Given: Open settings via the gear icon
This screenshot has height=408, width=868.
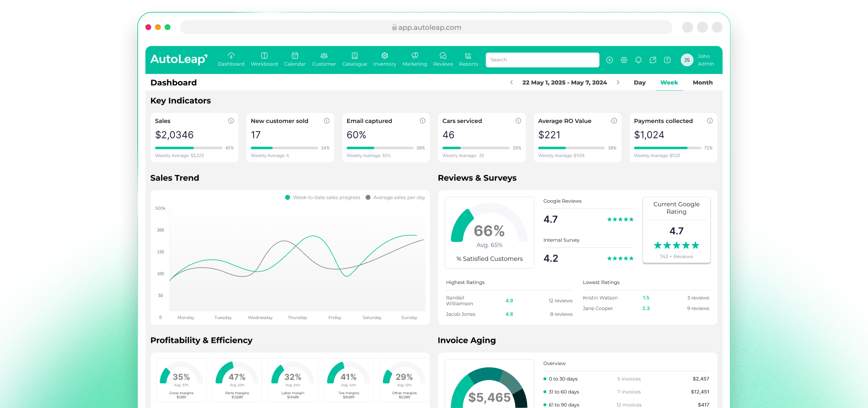Looking at the screenshot, I should (x=624, y=60).
